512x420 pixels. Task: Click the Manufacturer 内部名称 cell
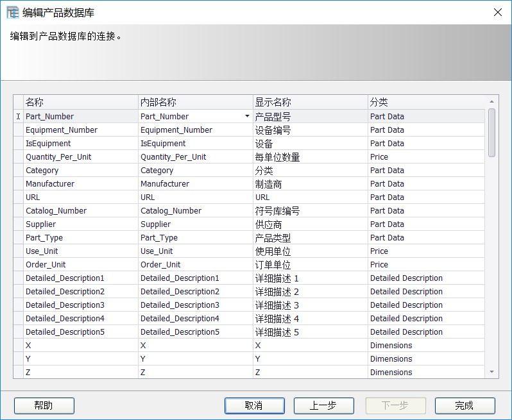[195, 184]
